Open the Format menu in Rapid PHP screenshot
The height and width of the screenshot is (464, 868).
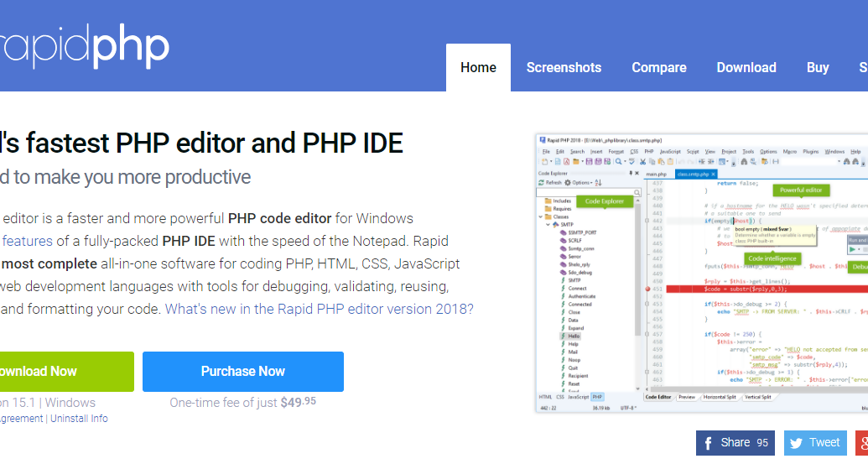616,152
